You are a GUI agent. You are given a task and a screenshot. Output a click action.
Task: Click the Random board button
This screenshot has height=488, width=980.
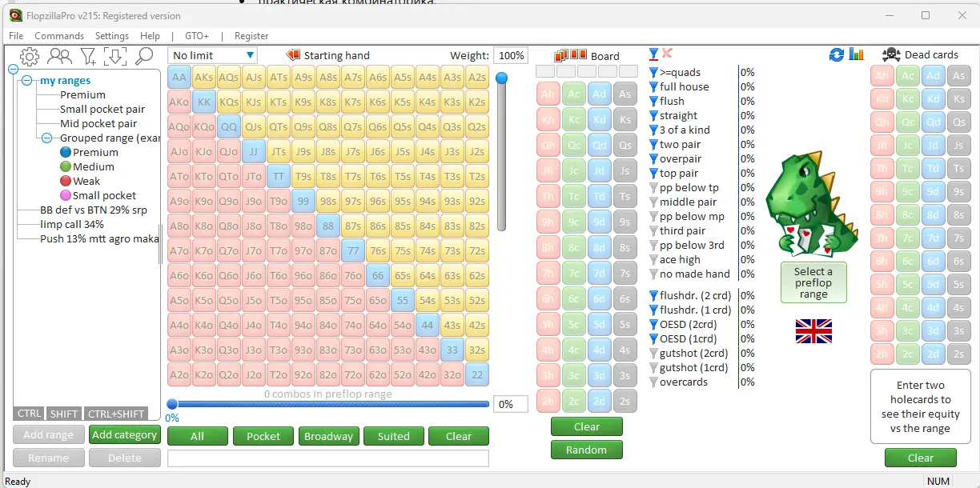click(x=587, y=450)
